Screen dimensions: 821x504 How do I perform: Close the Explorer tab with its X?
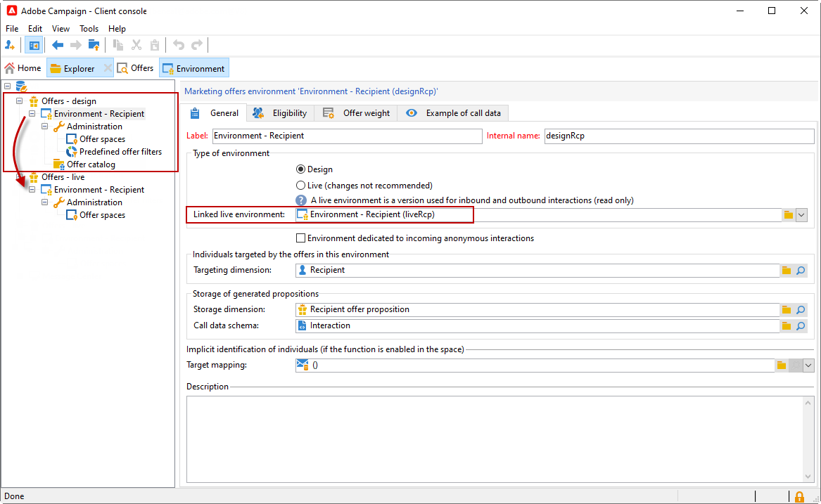coord(108,68)
